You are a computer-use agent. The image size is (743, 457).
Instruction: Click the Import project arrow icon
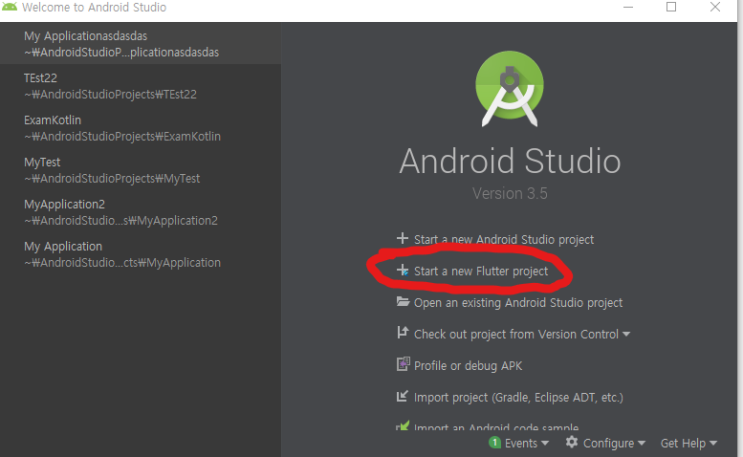click(x=402, y=396)
